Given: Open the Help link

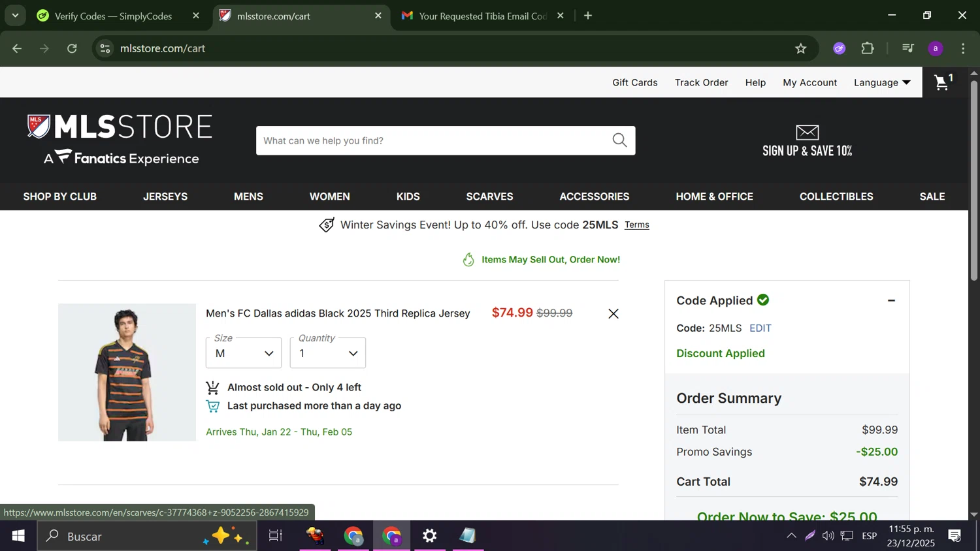Looking at the screenshot, I should (755, 82).
